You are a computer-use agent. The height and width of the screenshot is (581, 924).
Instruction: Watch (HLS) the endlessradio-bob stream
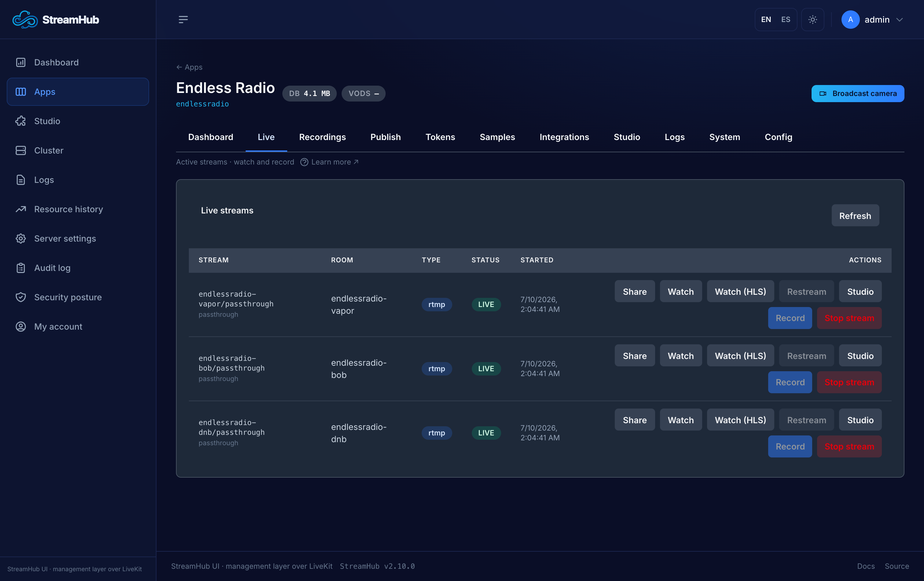(740, 356)
